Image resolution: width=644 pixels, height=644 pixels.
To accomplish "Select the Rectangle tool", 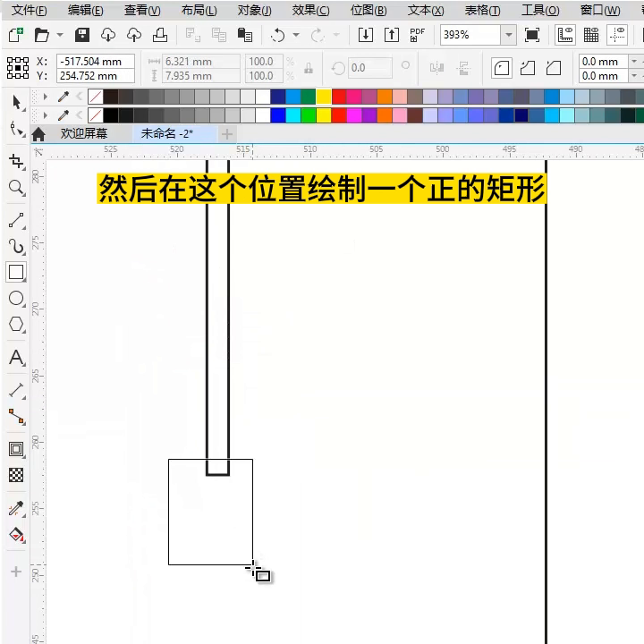I will 16,272.
